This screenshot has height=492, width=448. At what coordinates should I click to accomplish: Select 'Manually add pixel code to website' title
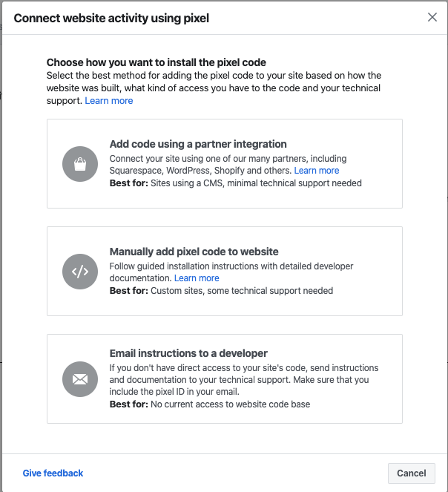(x=194, y=252)
